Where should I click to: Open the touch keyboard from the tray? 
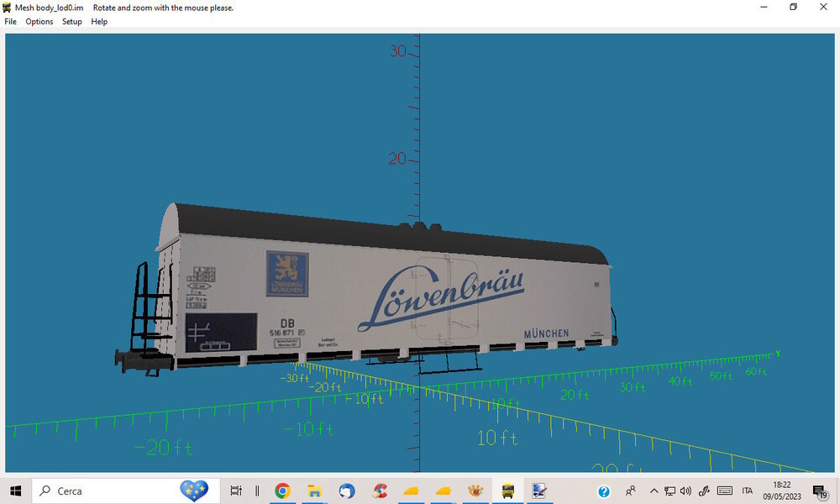click(x=725, y=491)
